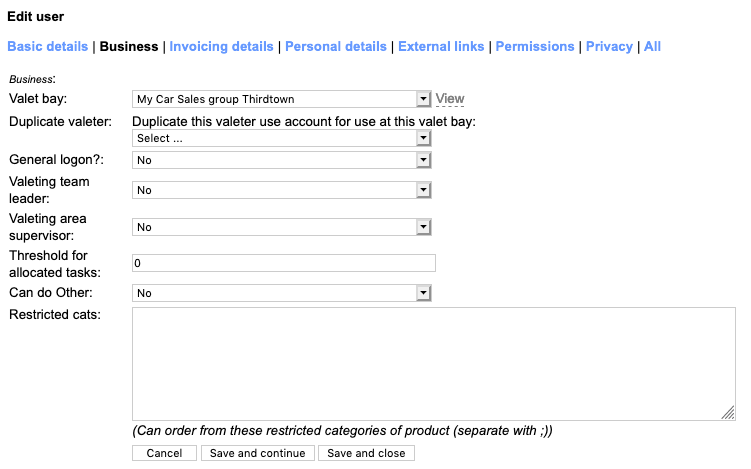
Task: Open Valeting area supervisor dropdown
Action: tap(280, 227)
